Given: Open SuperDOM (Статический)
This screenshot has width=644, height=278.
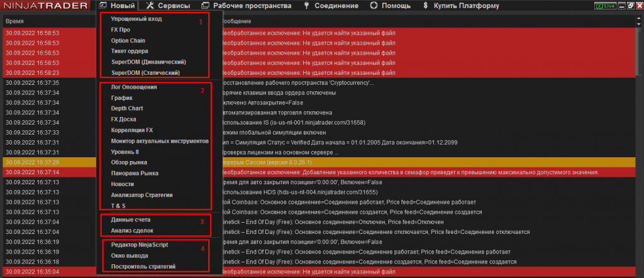Looking at the screenshot, I should click(x=145, y=73).
